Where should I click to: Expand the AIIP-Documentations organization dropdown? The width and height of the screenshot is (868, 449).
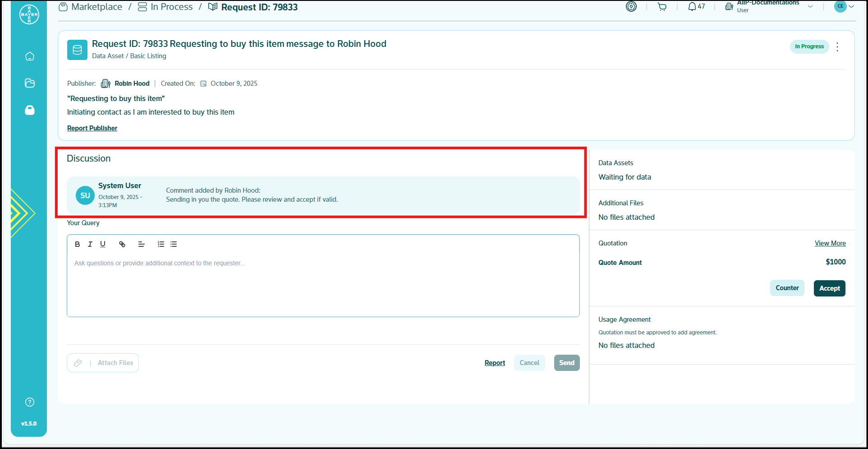[810, 6]
